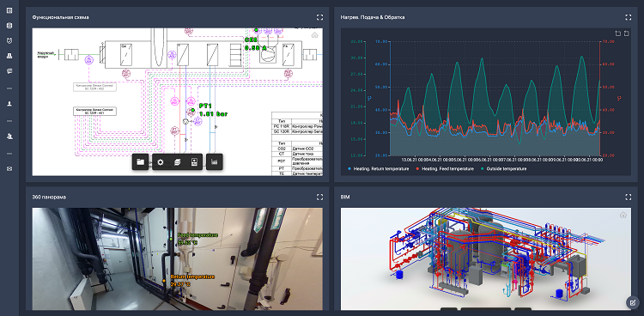644x316 pixels.
Task: Click the left chart zoom icon
Action: pyautogui.click(x=617, y=33)
